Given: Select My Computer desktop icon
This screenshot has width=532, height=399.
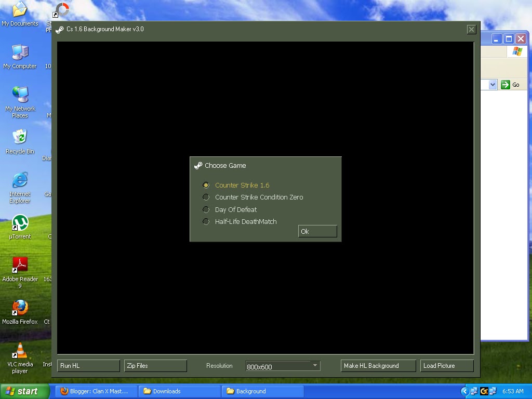Looking at the screenshot, I should point(20,57).
